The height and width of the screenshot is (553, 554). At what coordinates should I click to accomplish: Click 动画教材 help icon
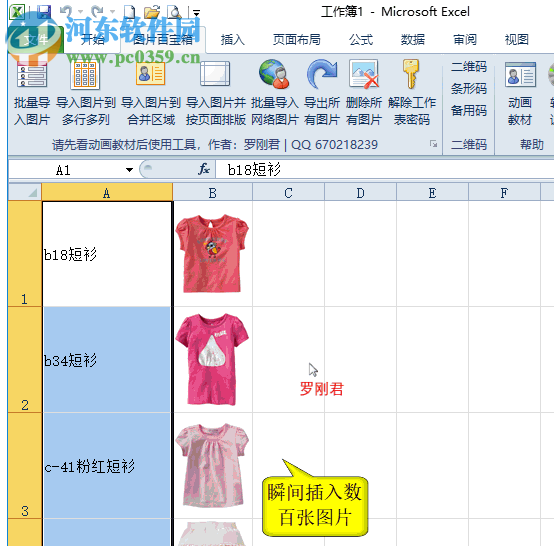pyautogui.click(x=520, y=75)
